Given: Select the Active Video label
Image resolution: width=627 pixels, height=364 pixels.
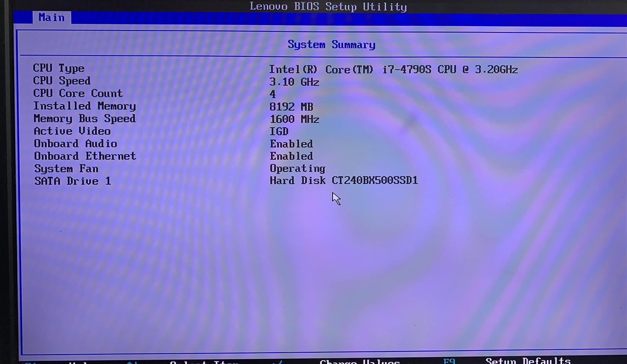Looking at the screenshot, I should [x=72, y=131].
